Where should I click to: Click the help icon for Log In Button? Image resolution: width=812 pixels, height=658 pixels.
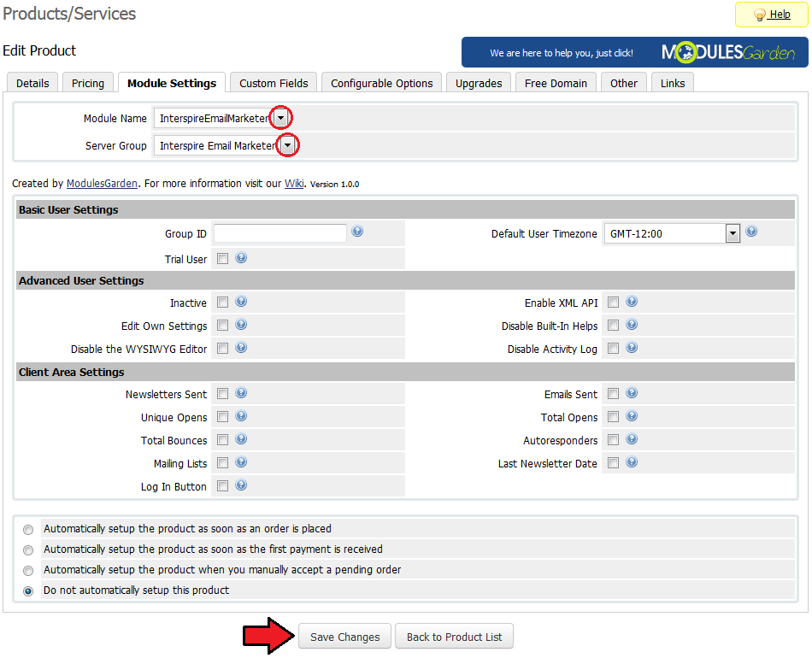pos(241,485)
